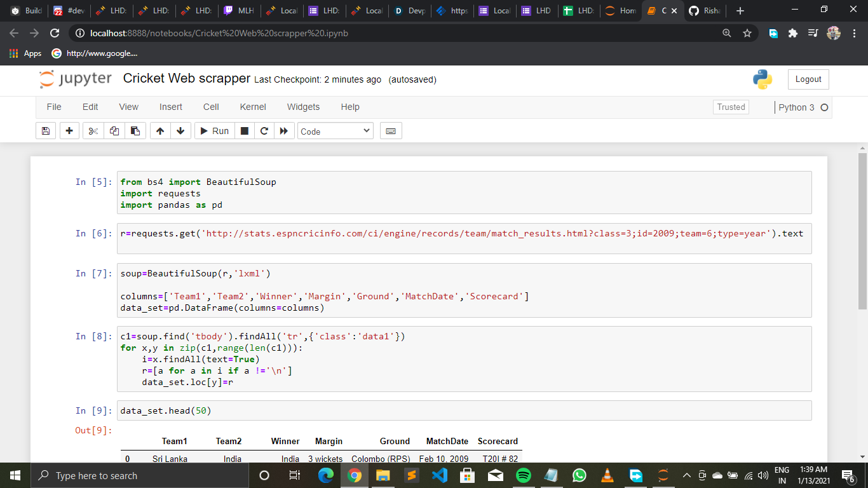Show hidden system tray icons chevron
The width and height of the screenshot is (868, 488).
pos(687,475)
